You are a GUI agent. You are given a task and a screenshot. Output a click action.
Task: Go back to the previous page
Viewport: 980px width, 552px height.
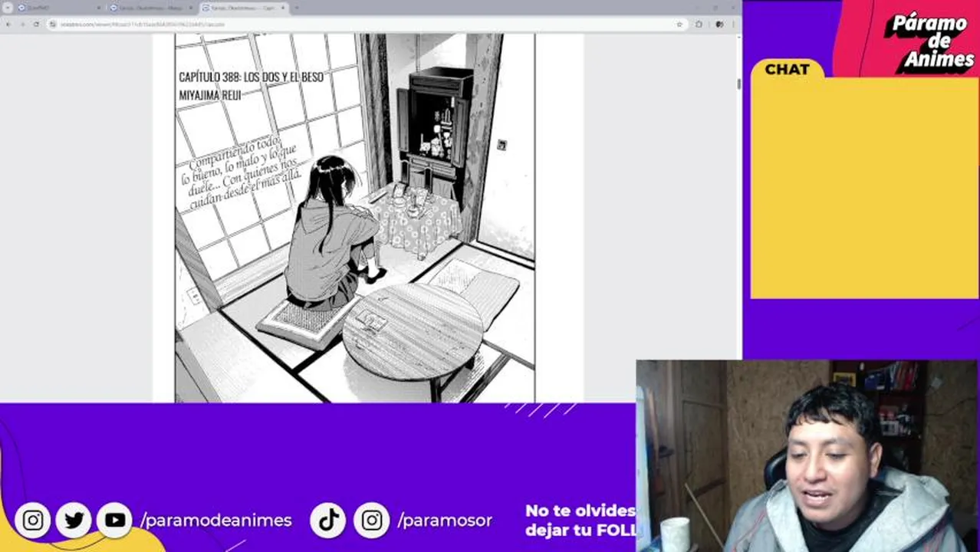8,24
